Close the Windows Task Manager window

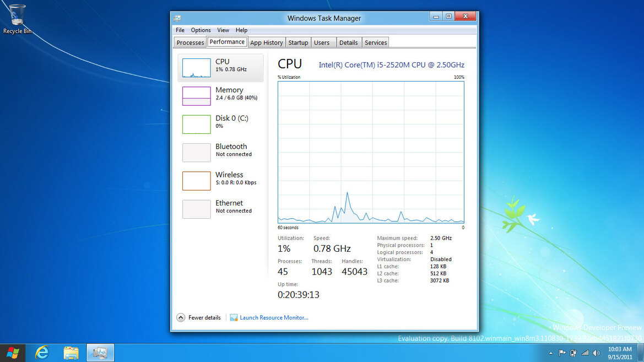466,17
